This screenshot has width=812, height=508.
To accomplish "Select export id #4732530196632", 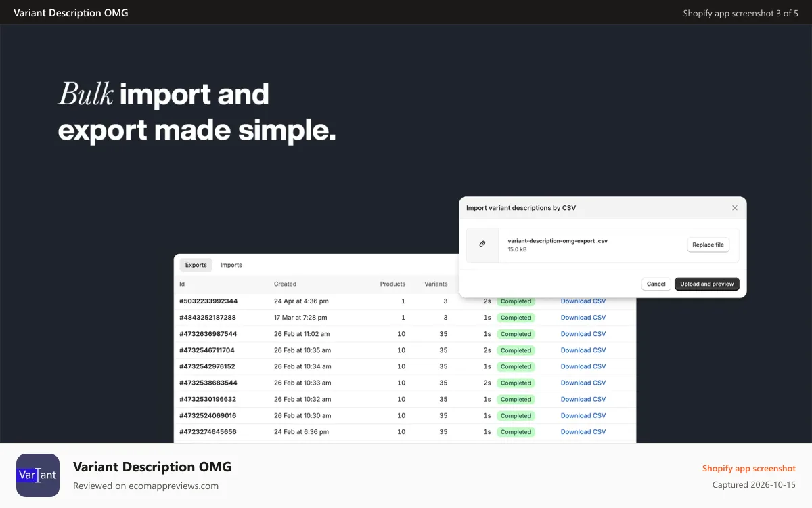I will [x=208, y=399].
